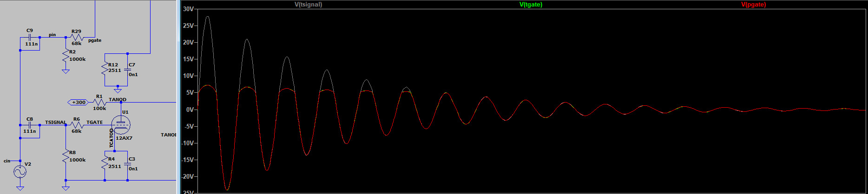The height and width of the screenshot is (194, 868).
Task: Click the C8 coupling capacitor symbol
Action: click(x=30, y=125)
